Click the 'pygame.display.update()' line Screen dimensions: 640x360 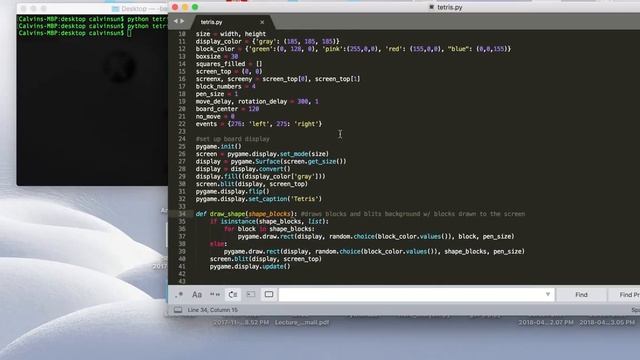(250, 267)
